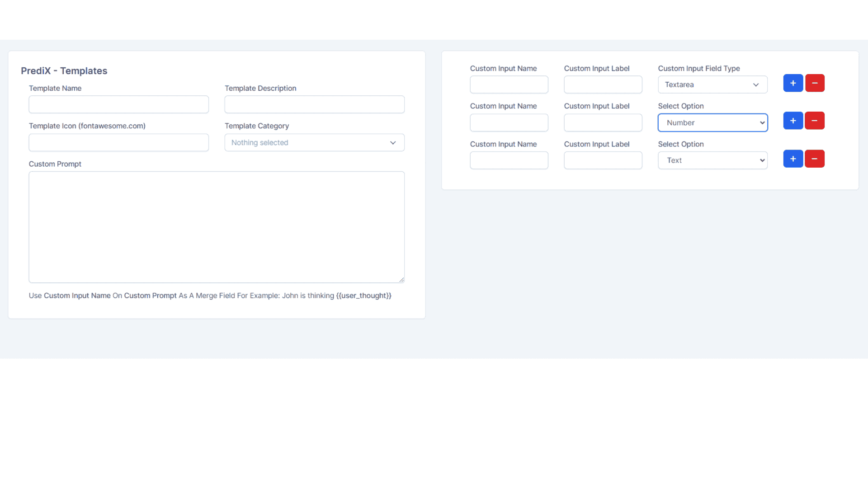Click the 'Template Category' label
The width and height of the screenshot is (868, 488).
click(x=257, y=126)
